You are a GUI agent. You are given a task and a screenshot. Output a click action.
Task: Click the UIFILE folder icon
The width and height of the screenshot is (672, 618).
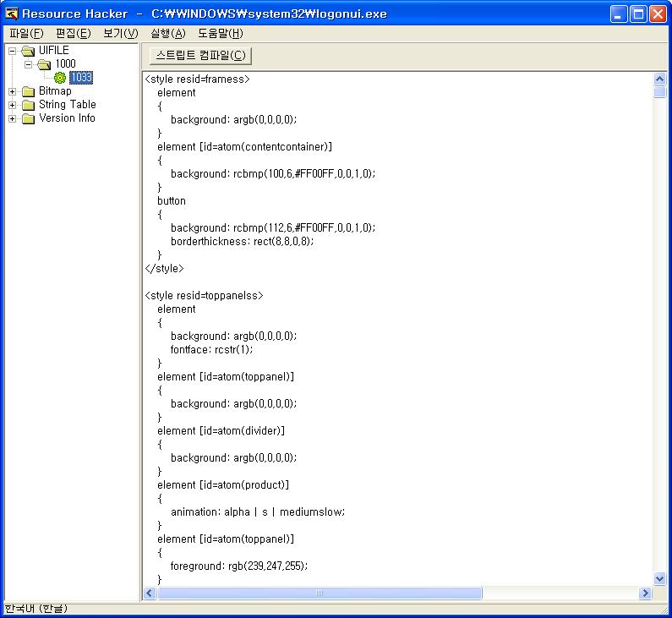(29, 51)
